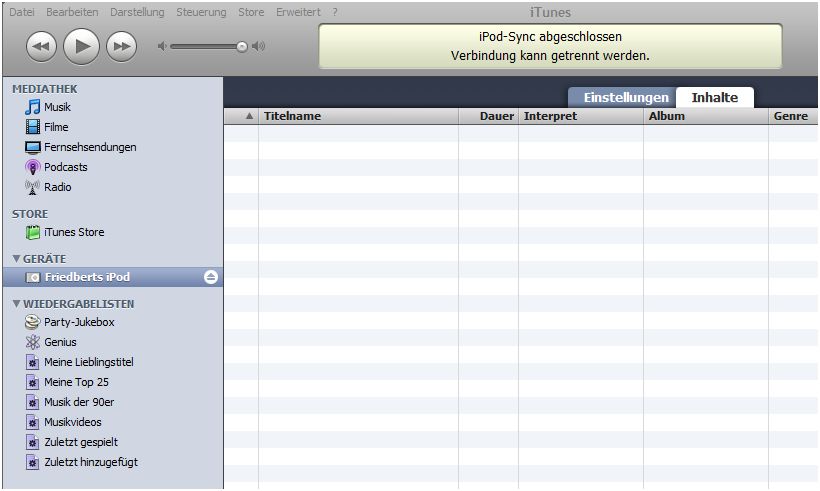This screenshot has width=820, height=491.
Task: Open Radio in the sidebar
Action: [57, 187]
